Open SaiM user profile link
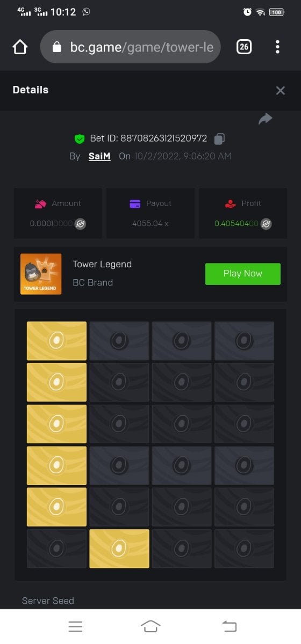The height and width of the screenshot is (644, 301). coord(99,156)
